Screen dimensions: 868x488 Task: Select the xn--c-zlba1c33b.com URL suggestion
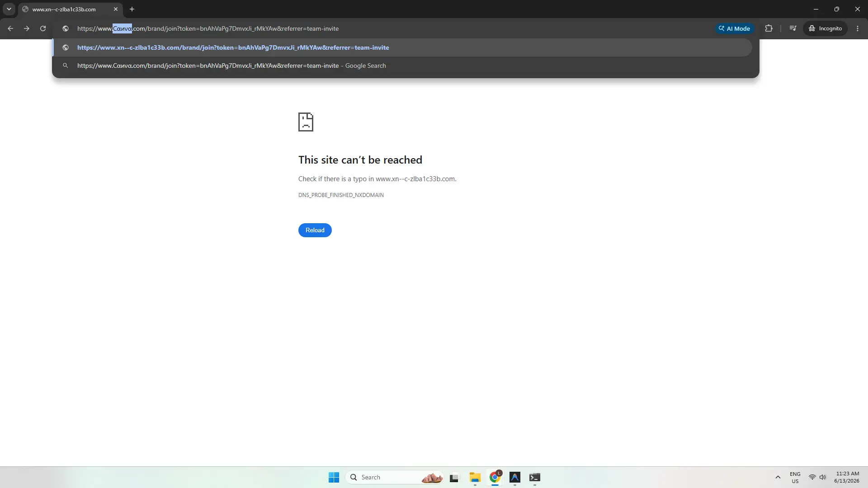[x=402, y=47]
